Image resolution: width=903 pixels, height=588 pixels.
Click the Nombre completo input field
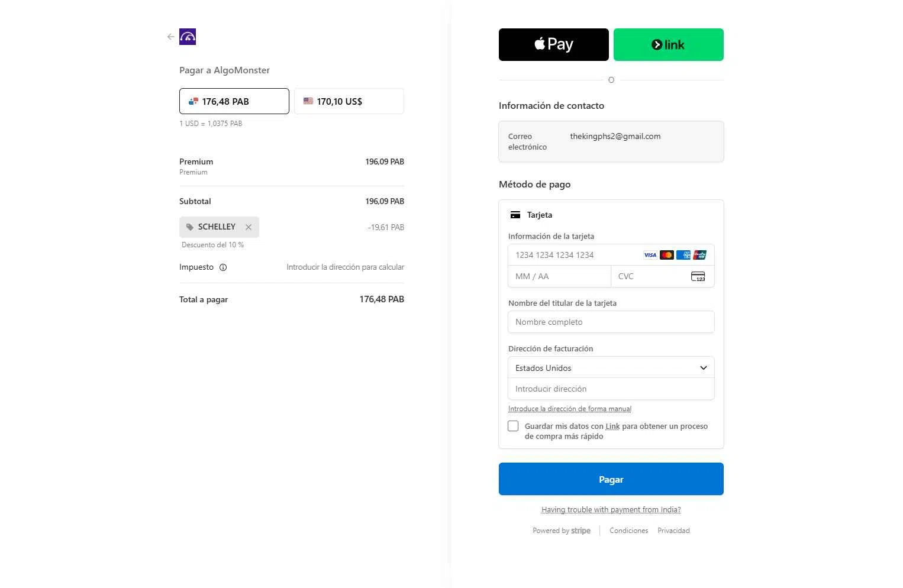click(x=611, y=322)
